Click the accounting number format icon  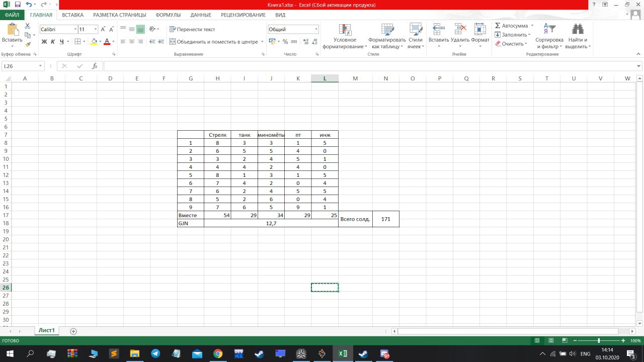point(272,42)
